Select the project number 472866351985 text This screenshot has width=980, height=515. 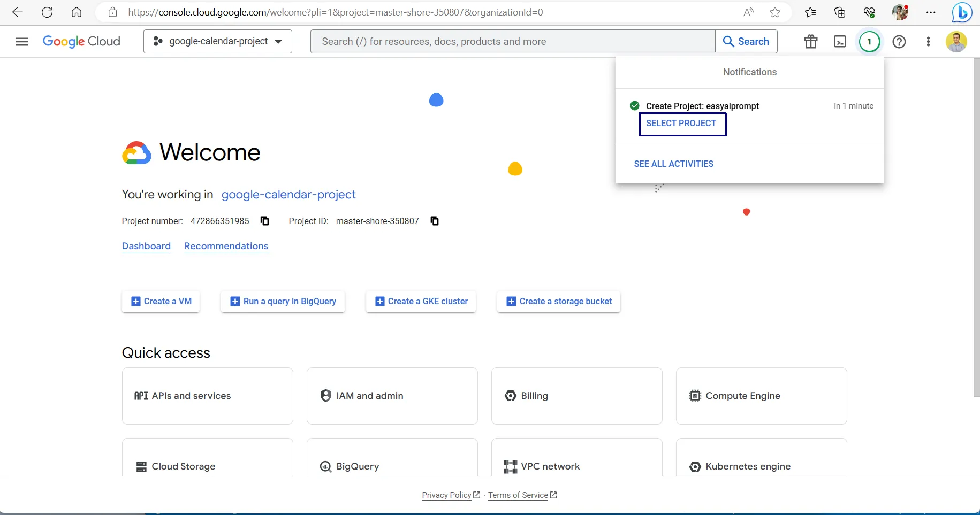(219, 221)
